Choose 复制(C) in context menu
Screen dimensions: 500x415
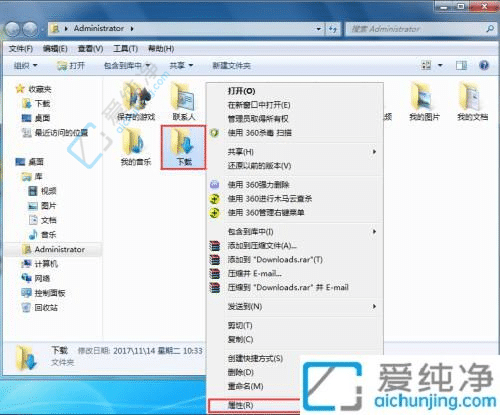tap(295, 339)
